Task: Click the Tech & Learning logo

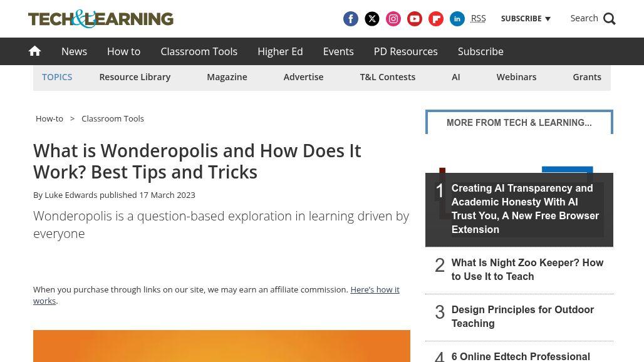Action: [101, 19]
